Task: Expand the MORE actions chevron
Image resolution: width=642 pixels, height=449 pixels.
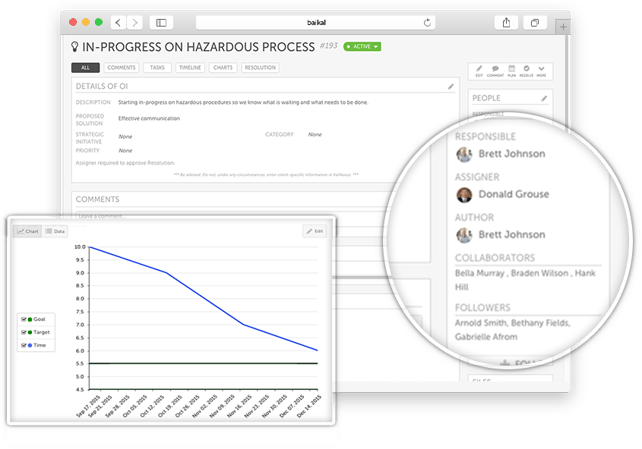Action: click(542, 70)
